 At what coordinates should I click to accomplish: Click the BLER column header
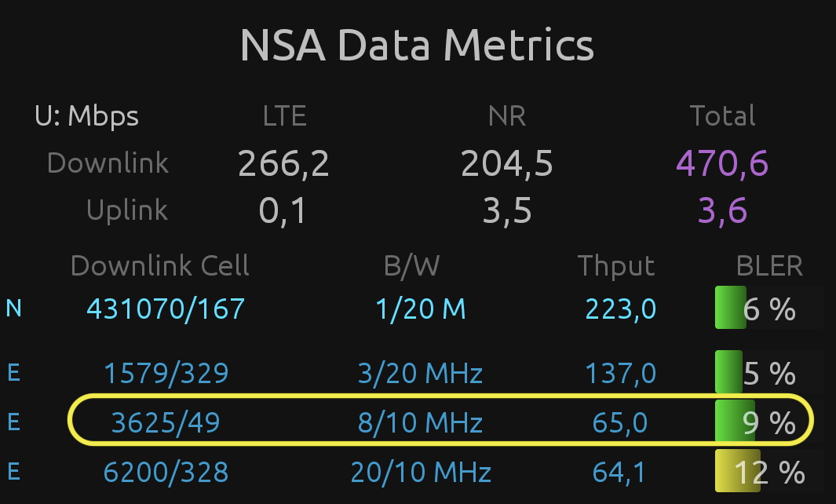(769, 266)
